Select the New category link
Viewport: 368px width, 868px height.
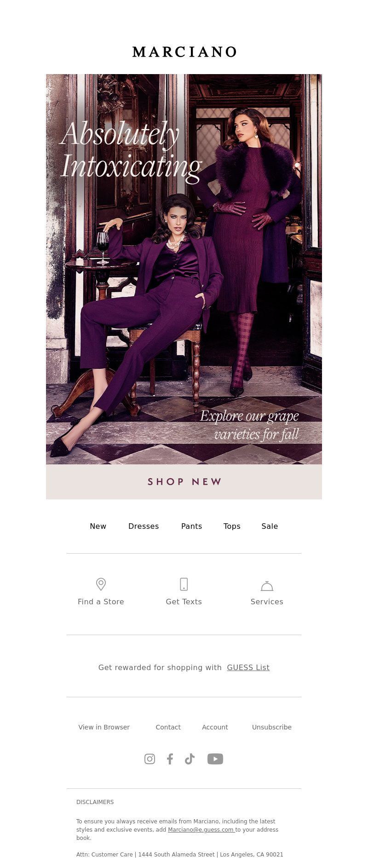click(98, 526)
